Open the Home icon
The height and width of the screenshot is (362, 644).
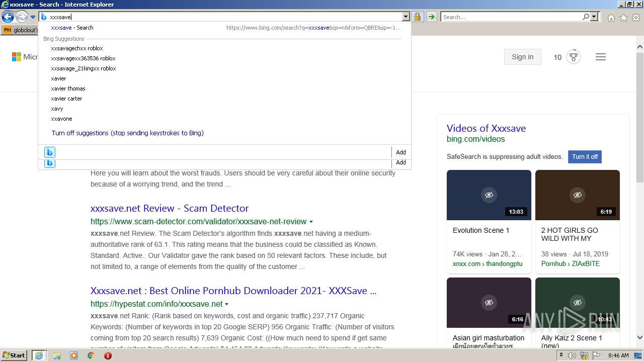(611, 18)
